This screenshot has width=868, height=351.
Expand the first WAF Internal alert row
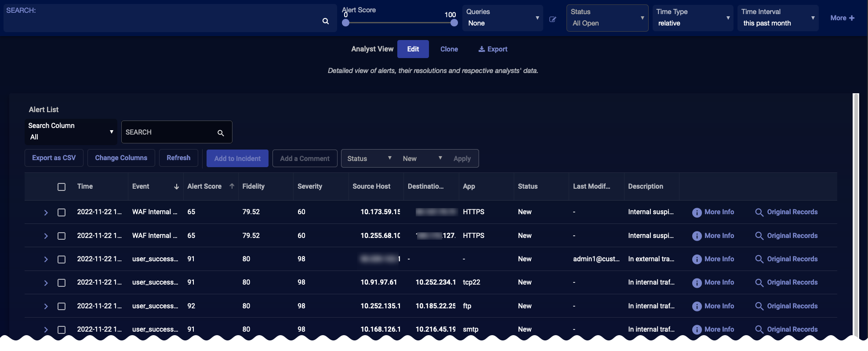pyautogui.click(x=46, y=212)
